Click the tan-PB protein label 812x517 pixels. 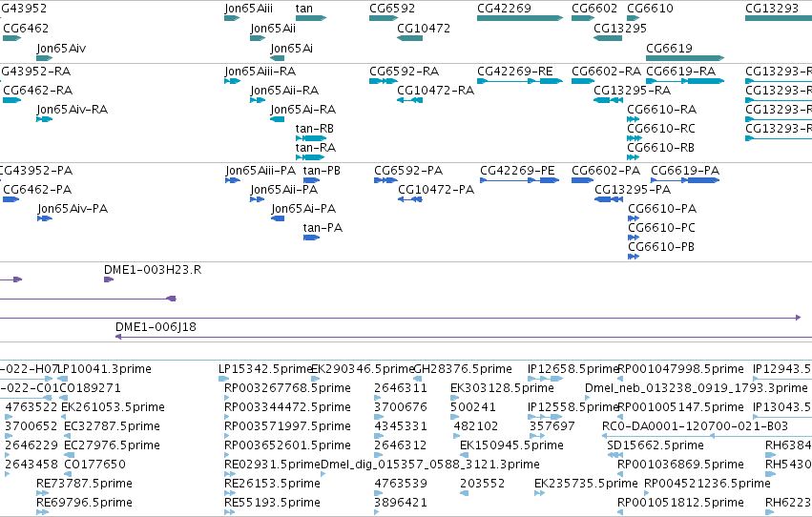(x=322, y=170)
